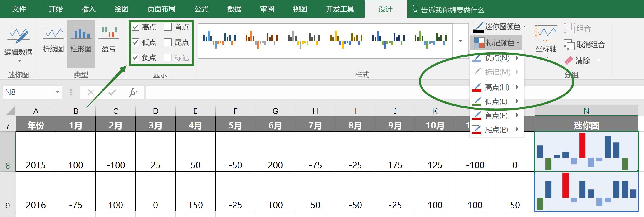Enable the 尾点 last point checkbox

click(x=168, y=43)
